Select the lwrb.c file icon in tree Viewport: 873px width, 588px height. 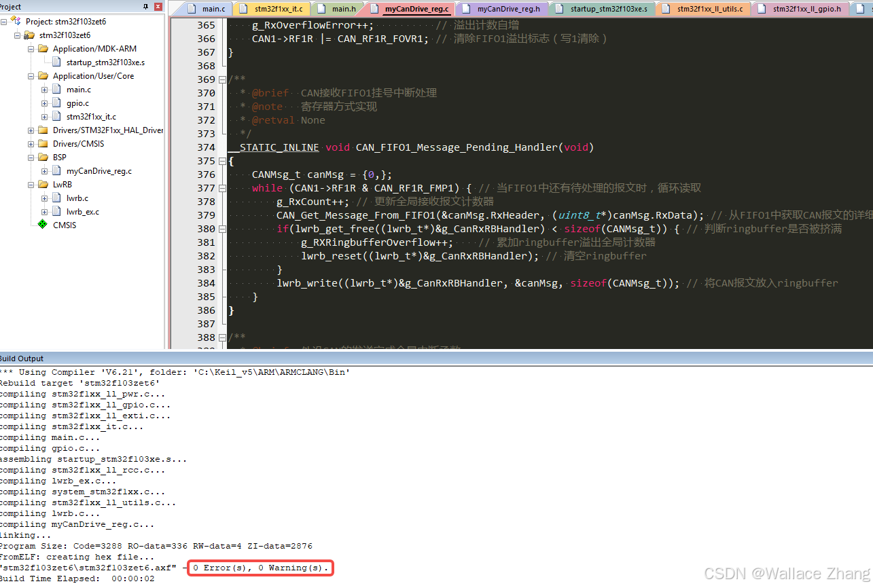[57, 198]
